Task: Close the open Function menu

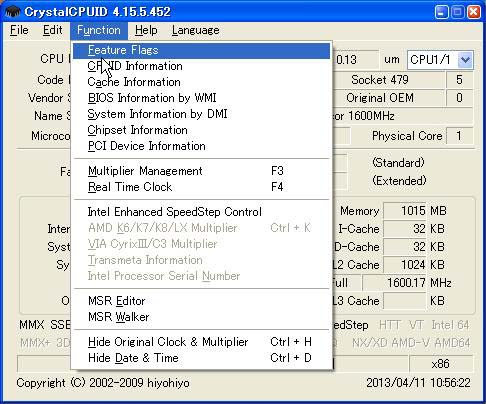Action: (x=99, y=30)
